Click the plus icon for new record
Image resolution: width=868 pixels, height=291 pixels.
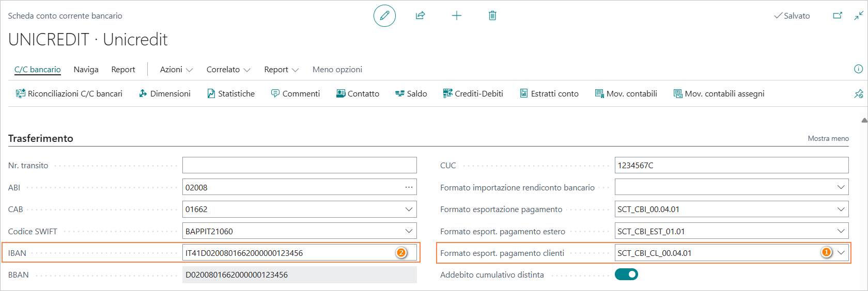pyautogui.click(x=457, y=16)
